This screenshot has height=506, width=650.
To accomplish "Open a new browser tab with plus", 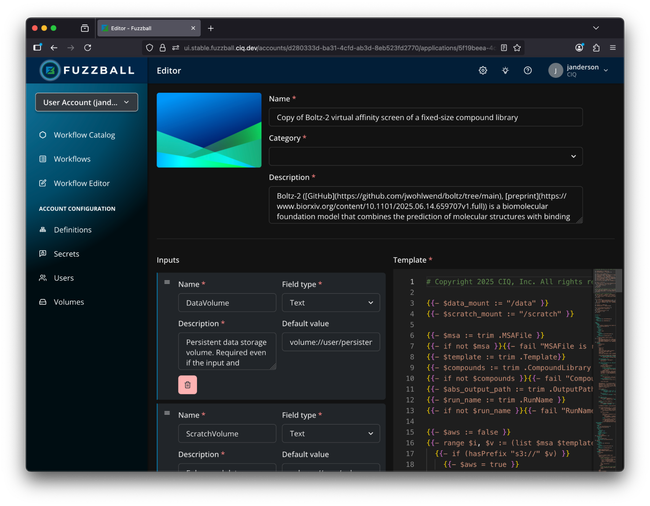I will [x=211, y=28].
